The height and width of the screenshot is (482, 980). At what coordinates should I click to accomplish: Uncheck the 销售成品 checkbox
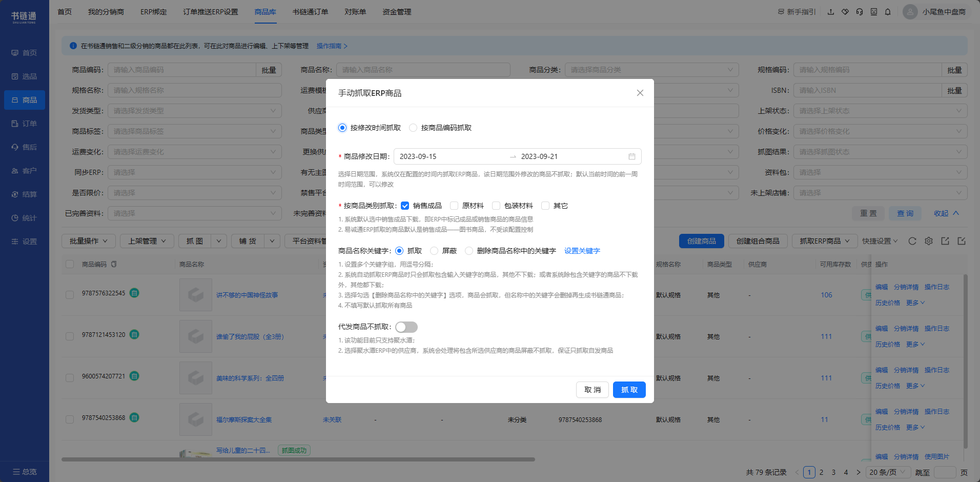click(405, 206)
